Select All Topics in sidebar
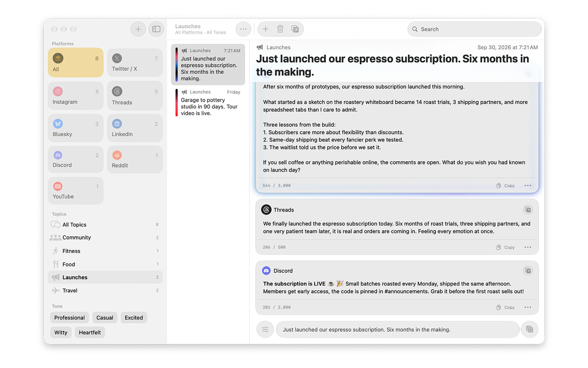The width and height of the screenshot is (588, 368). pos(105,224)
